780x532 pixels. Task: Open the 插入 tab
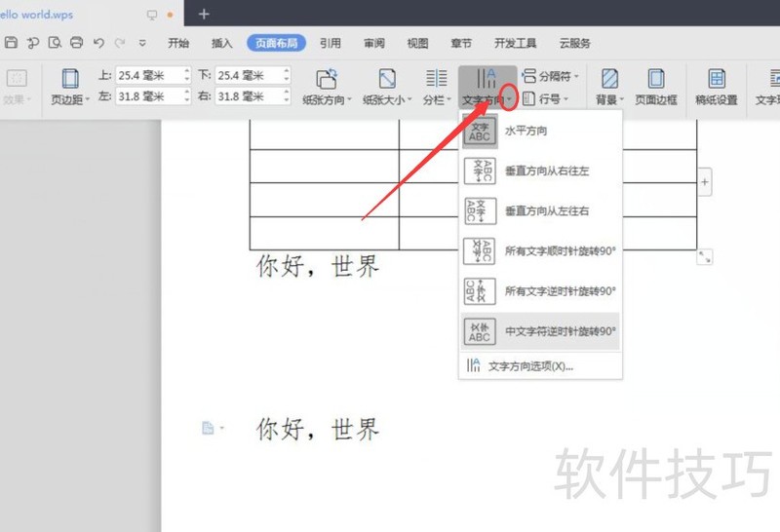point(221,43)
